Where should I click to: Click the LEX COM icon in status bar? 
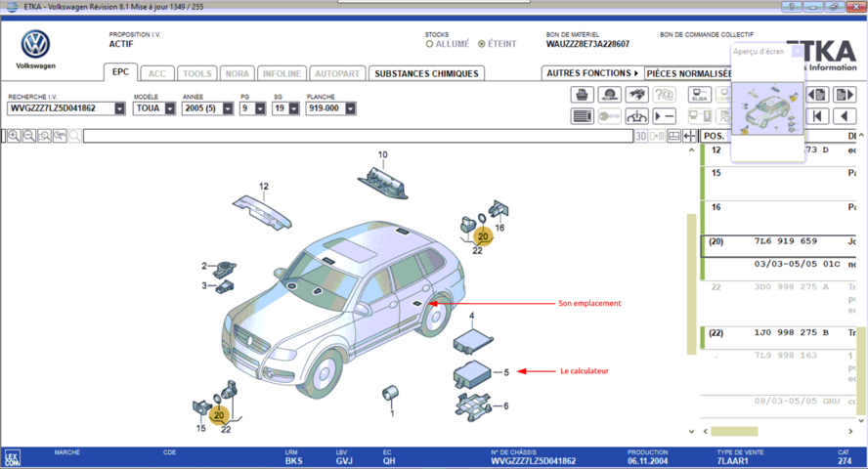pos(12,458)
